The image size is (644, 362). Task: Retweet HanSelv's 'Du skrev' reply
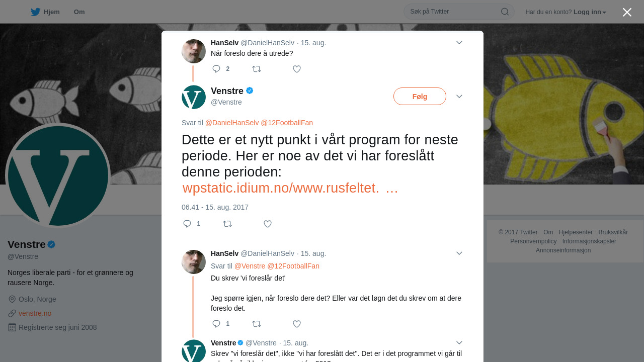point(257,324)
